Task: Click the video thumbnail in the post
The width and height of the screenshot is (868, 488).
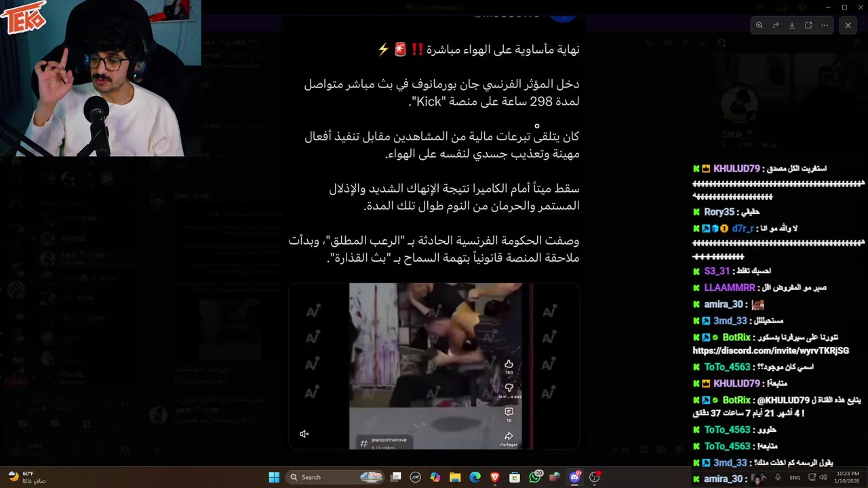Action: pos(434,366)
